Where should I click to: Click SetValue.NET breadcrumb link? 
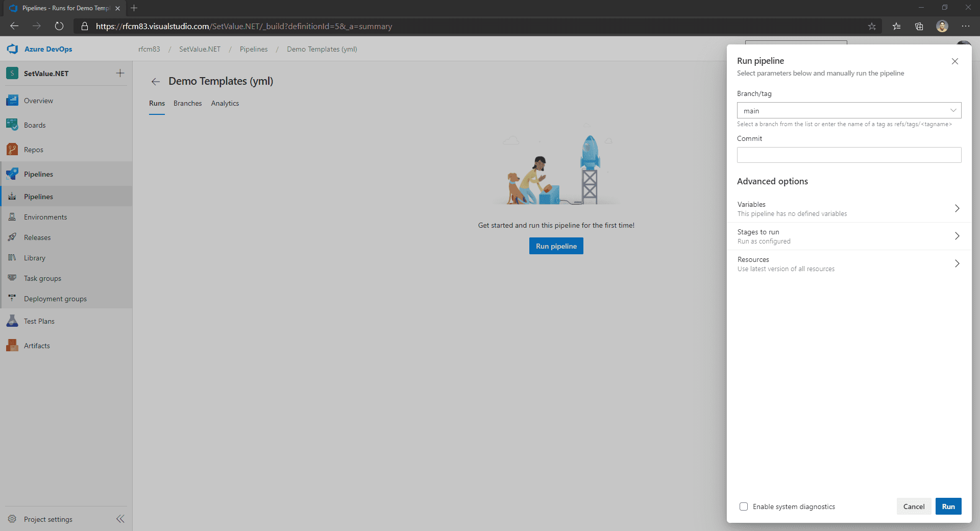click(200, 49)
